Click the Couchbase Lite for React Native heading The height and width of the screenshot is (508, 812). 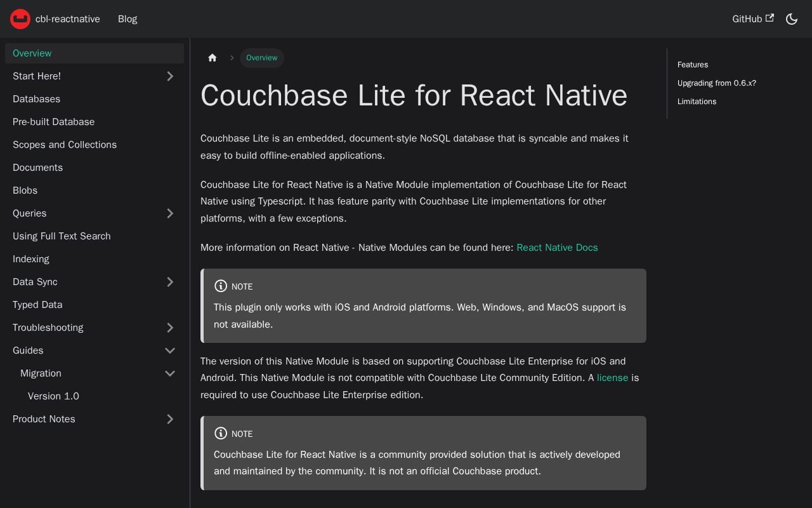pos(414,95)
